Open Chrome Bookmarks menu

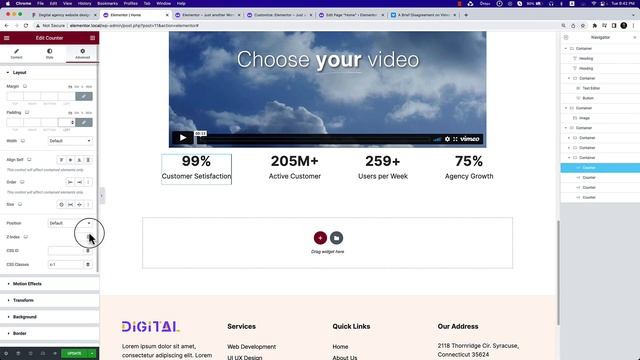[107, 3]
